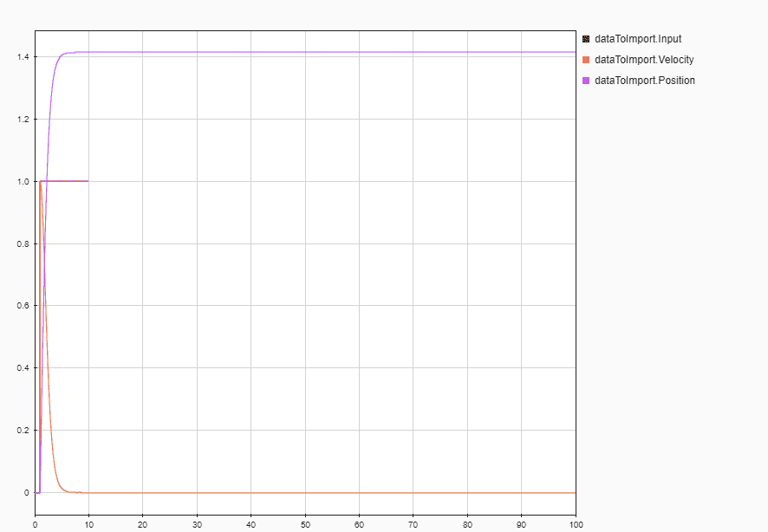This screenshot has width=768, height=532.
Task: Click the x-axis tick label 100
Action: pyautogui.click(x=576, y=524)
